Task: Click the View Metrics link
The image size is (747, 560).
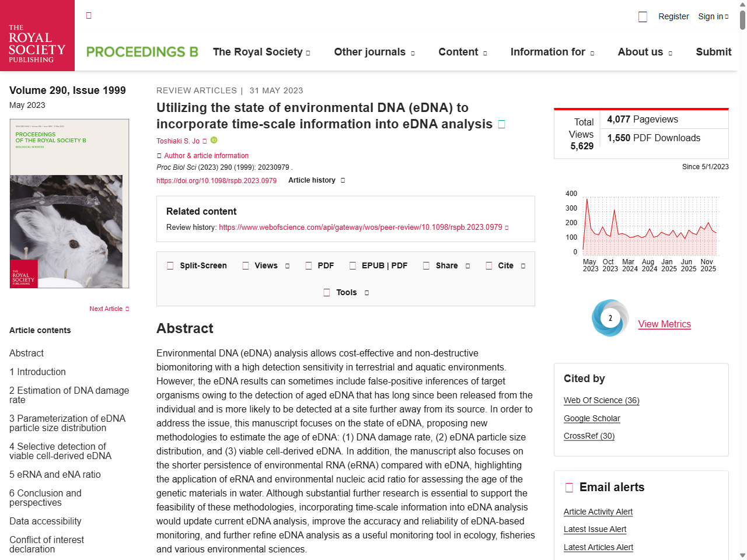Action: pos(664,324)
